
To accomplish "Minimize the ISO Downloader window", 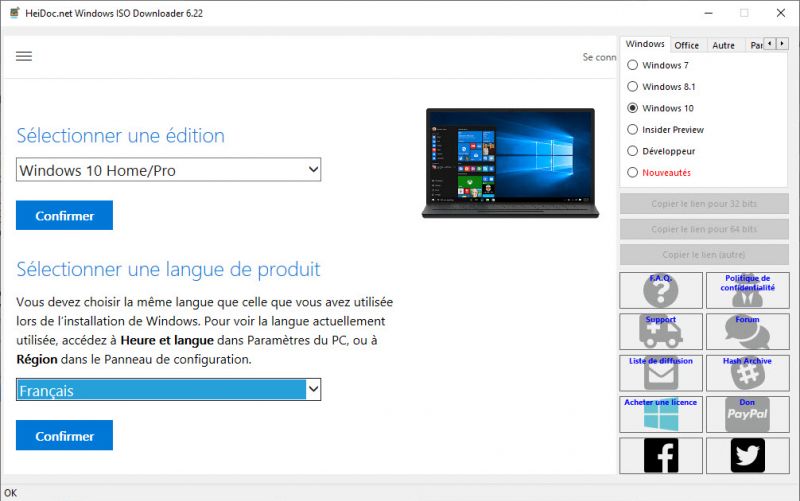I will coord(708,13).
